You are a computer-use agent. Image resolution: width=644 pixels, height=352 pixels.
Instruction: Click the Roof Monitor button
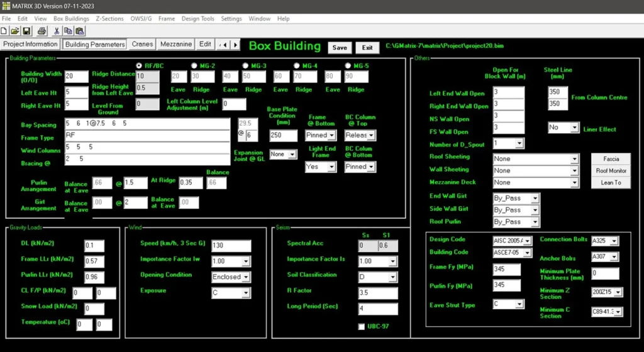click(611, 170)
